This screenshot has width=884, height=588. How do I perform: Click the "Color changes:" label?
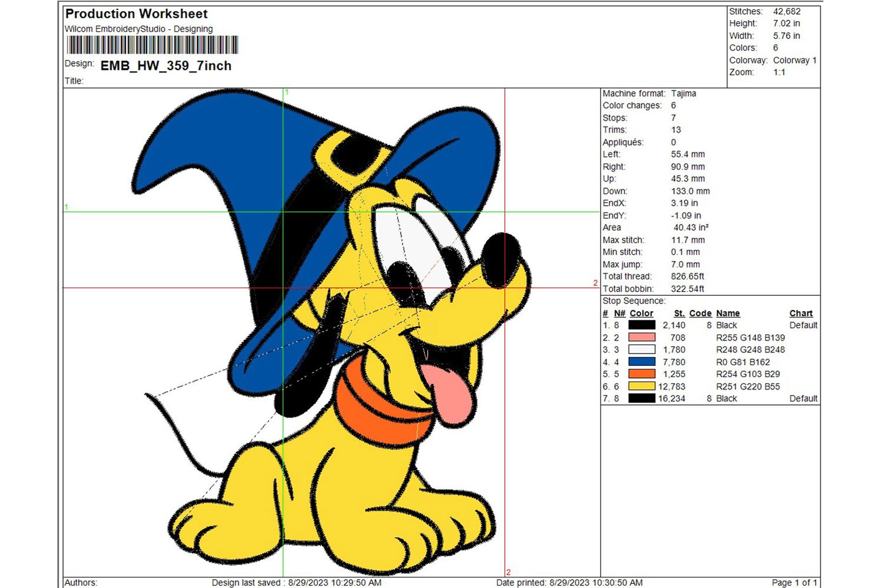click(632, 105)
